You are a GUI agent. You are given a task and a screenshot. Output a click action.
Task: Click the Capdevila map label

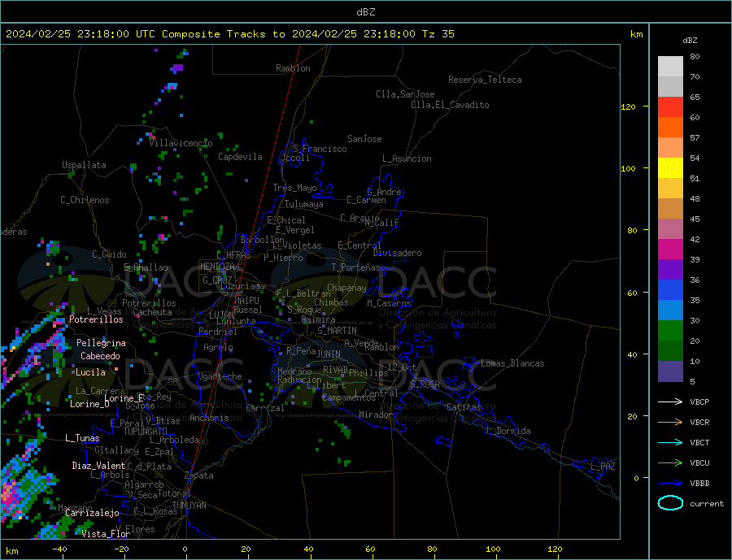click(240, 157)
